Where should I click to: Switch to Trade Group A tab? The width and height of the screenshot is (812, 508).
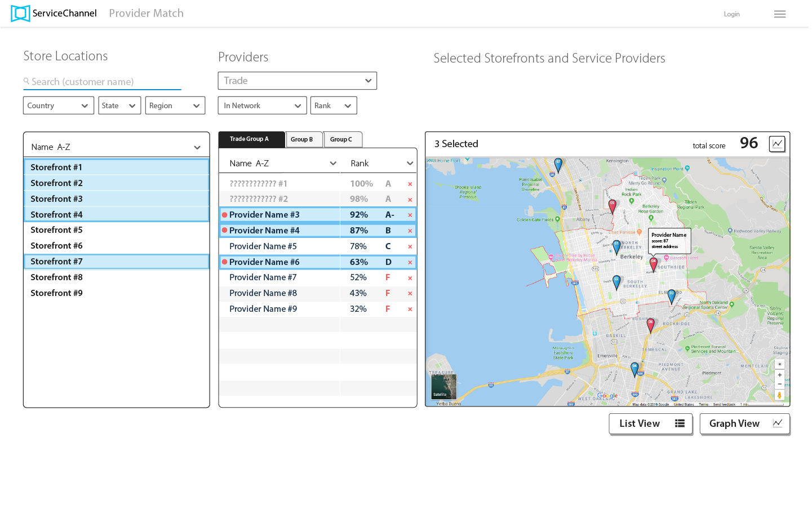coord(252,139)
